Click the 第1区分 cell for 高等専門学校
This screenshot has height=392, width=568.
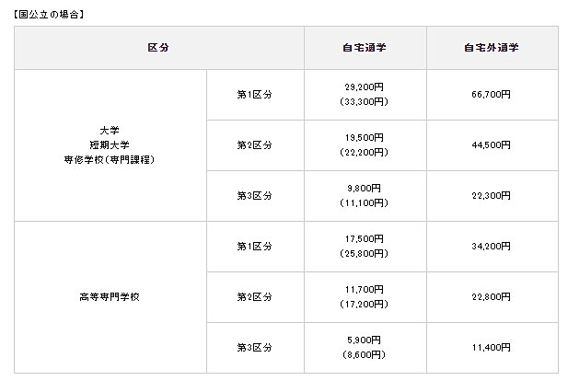coord(254,246)
